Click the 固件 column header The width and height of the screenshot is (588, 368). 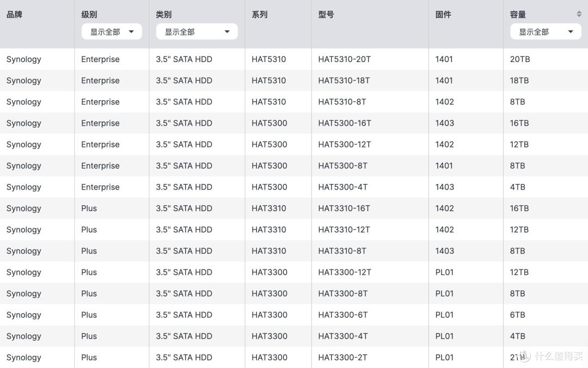443,15
